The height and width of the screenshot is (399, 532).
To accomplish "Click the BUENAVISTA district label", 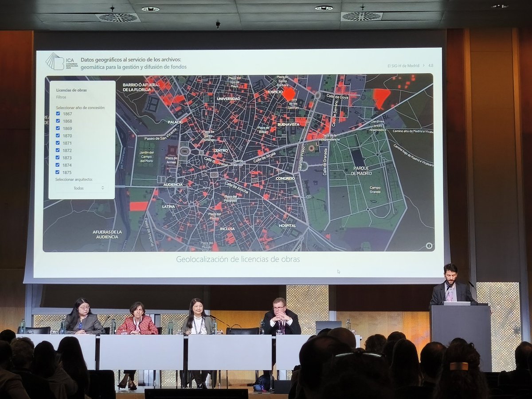I will point(288,125).
